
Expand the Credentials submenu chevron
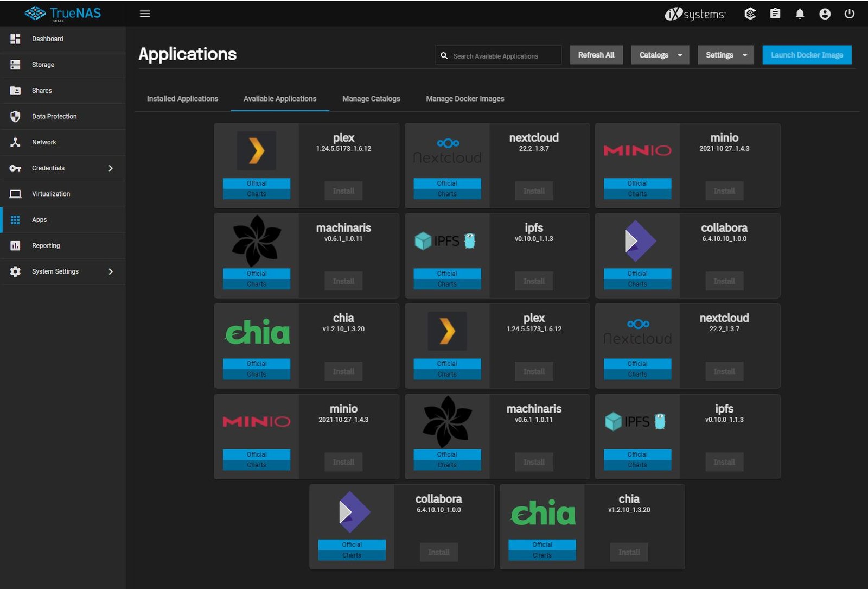tap(111, 168)
